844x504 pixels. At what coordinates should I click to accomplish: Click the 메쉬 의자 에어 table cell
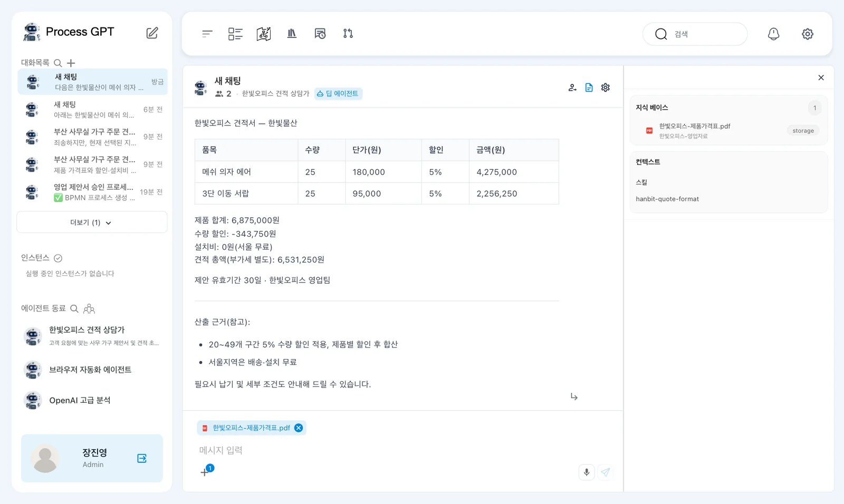pos(246,172)
